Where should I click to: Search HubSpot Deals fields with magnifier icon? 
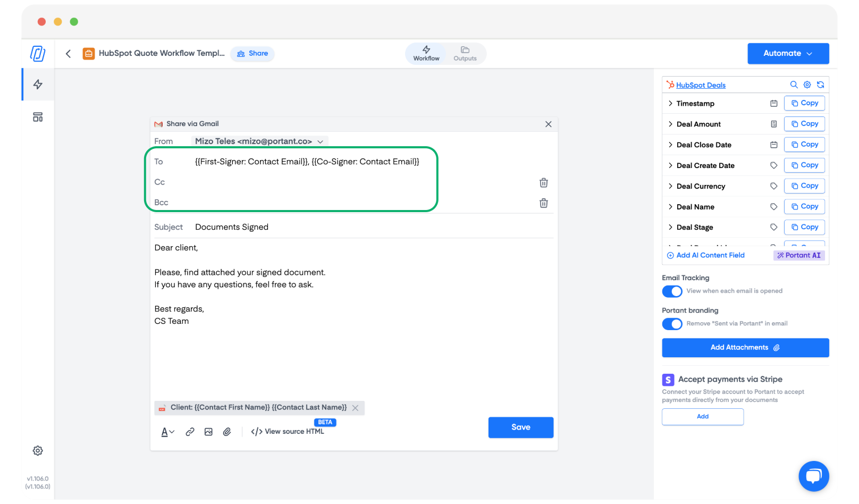pyautogui.click(x=794, y=85)
